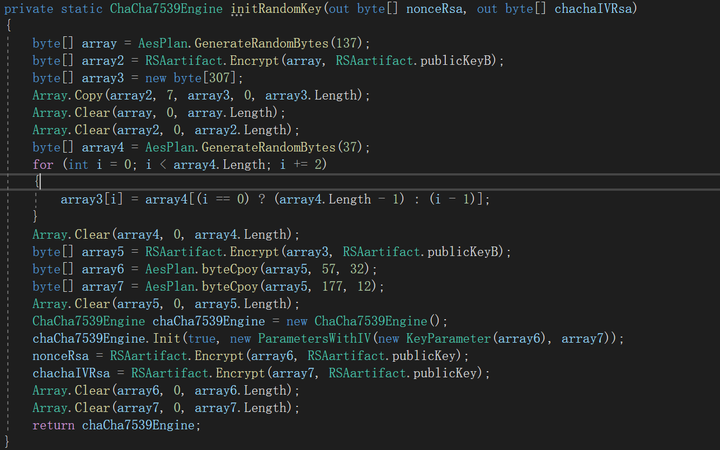
Task: Click the 'for' keyword of the loop
Action: tap(42, 164)
